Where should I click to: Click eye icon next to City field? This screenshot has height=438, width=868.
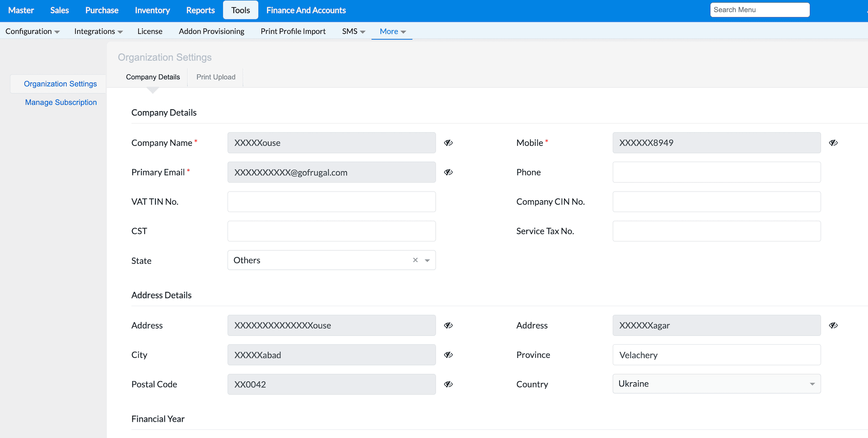click(448, 355)
